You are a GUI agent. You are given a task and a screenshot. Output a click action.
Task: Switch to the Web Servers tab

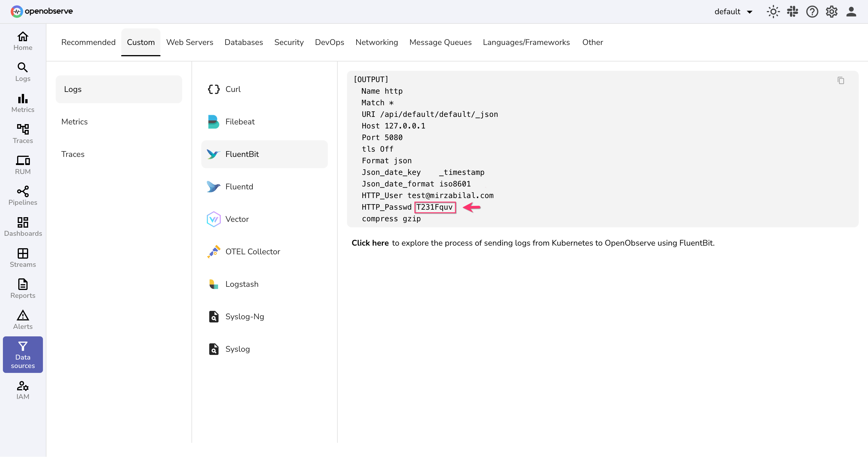[189, 42]
